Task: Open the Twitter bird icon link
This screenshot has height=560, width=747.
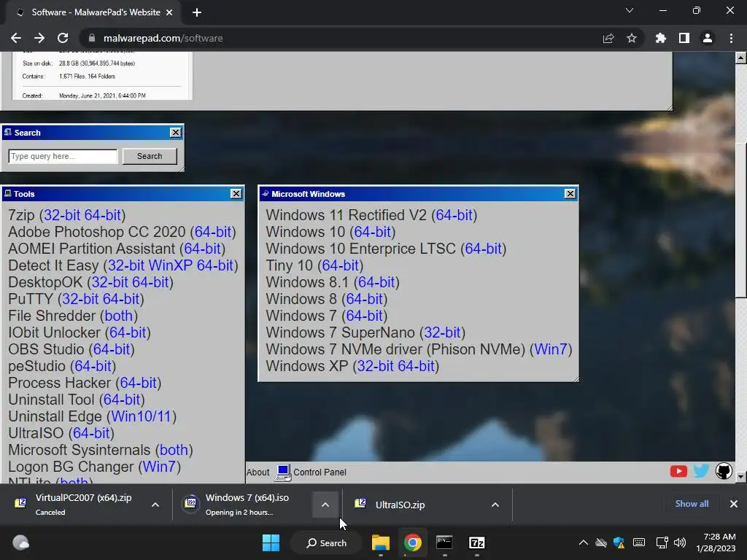Action: pyautogui.click(x=701, y=471)
